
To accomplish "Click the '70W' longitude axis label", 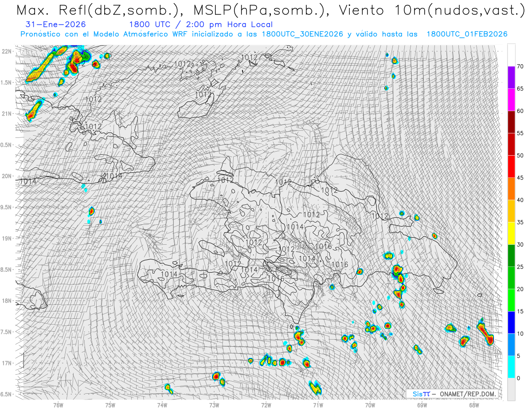I will (370, 405).
